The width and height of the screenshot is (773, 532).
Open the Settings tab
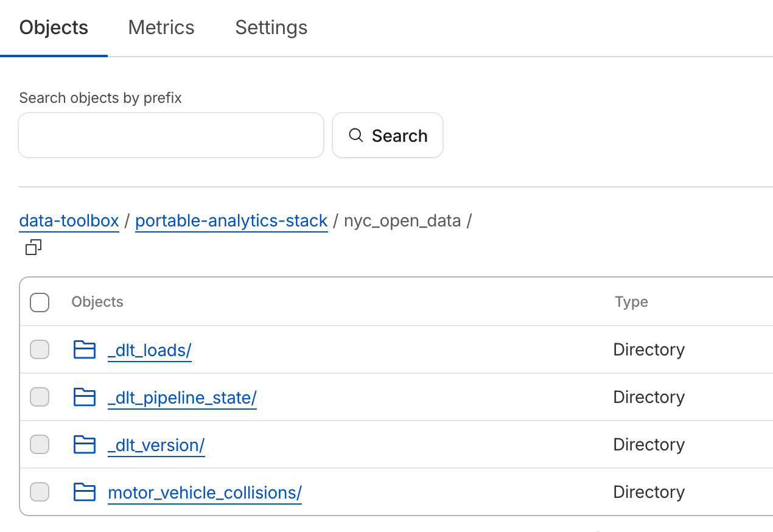pos(271,27)
